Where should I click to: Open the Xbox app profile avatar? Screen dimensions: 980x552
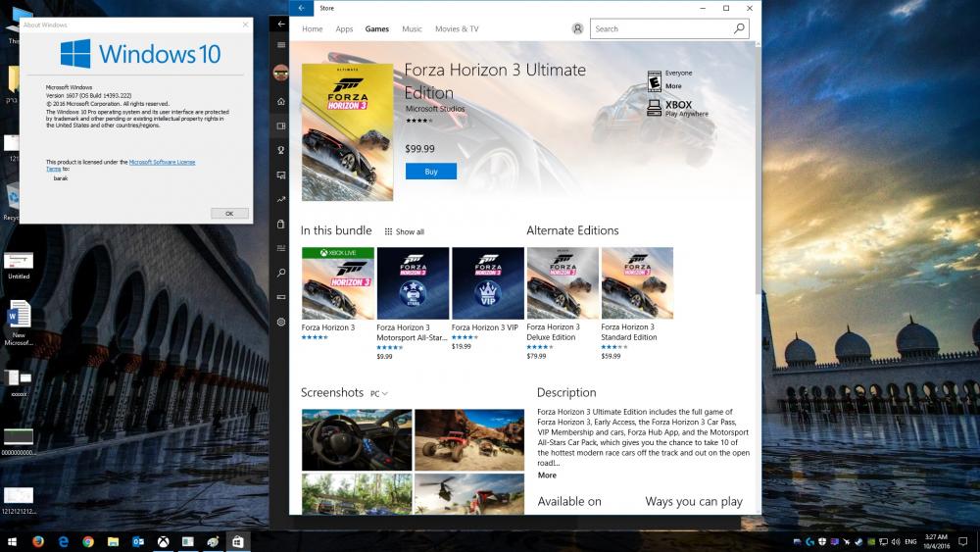[280, 73]
